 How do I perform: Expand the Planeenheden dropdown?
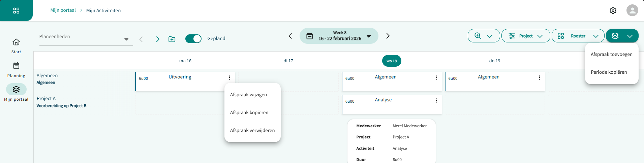(126, 39)
